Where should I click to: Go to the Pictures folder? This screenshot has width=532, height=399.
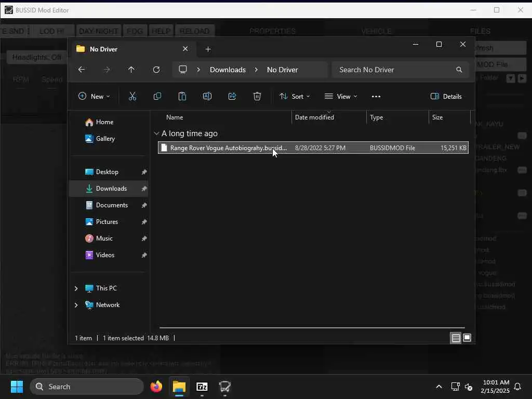coord(107,222)
